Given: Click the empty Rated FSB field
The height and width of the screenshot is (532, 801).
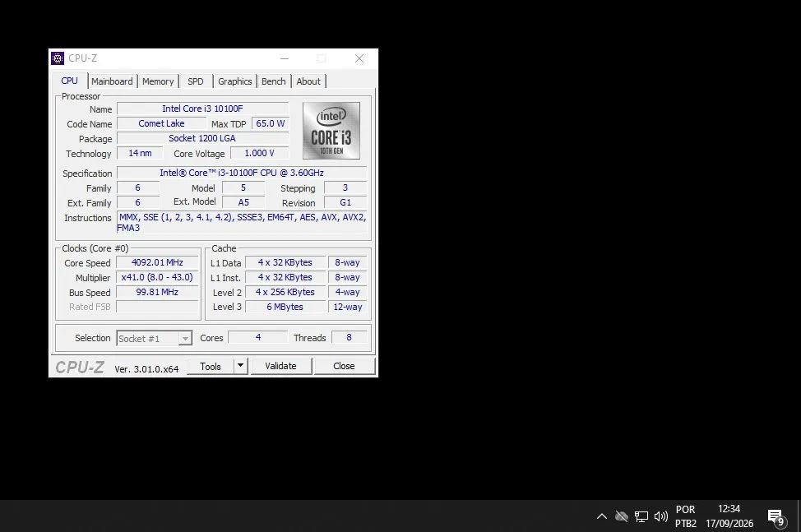Looking at the screenshot, I should 157,307.
